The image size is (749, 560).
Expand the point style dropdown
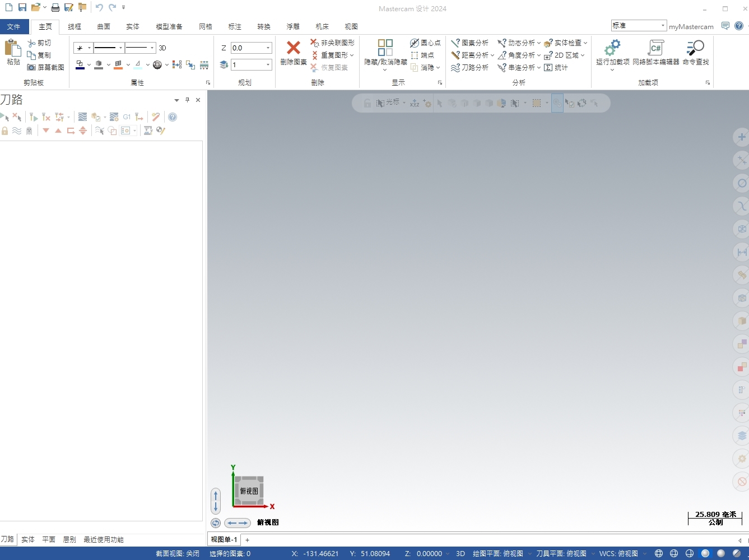tap(89, 48)
